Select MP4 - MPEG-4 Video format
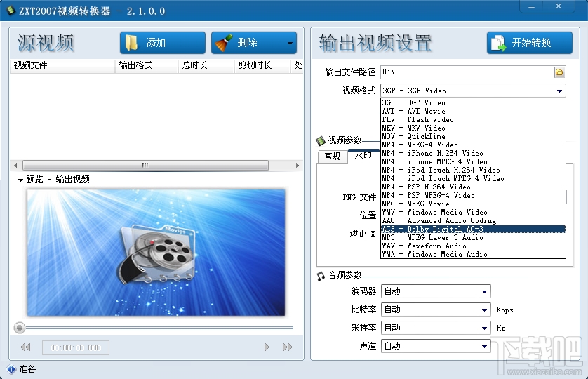The image size is (588, 379). point(473,145)
